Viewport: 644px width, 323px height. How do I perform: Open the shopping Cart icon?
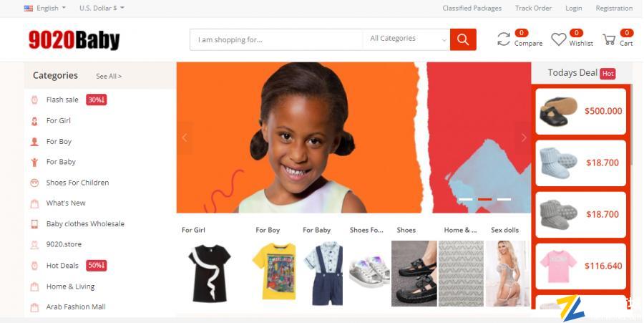(x=609, y=40)
